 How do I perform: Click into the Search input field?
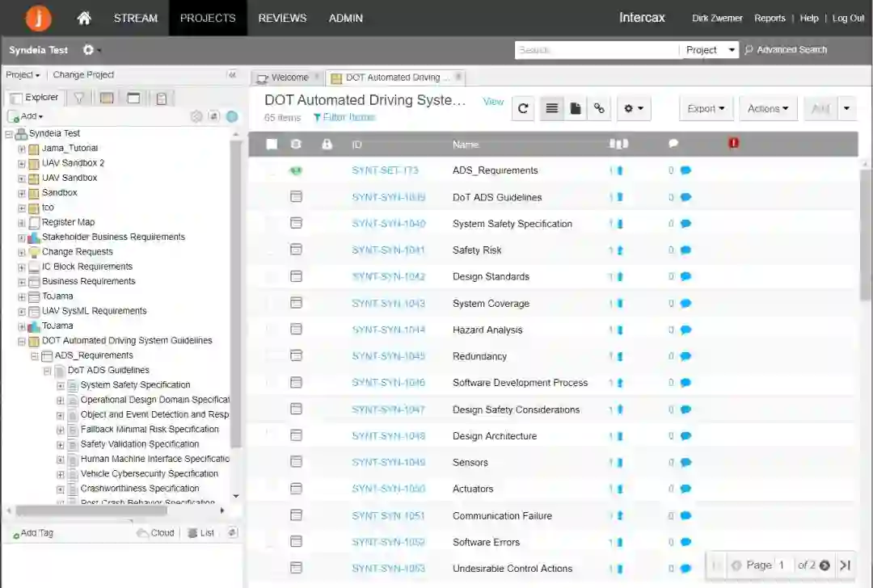[x=596, y=50]
